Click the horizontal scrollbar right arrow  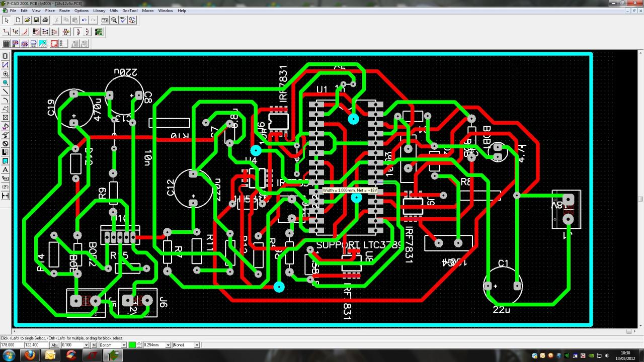point(635,331)
